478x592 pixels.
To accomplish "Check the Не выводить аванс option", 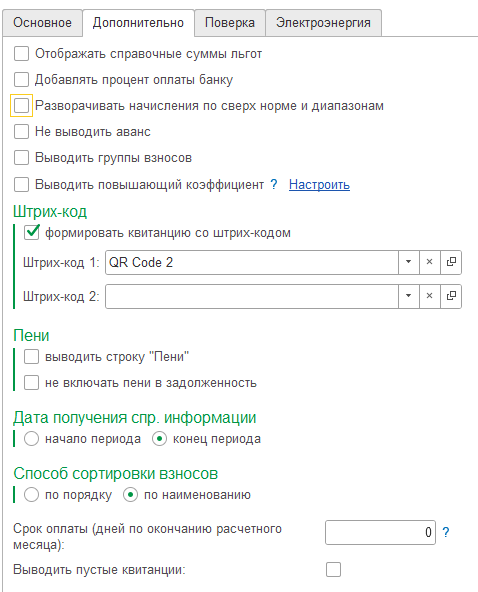I will (21, 132).
